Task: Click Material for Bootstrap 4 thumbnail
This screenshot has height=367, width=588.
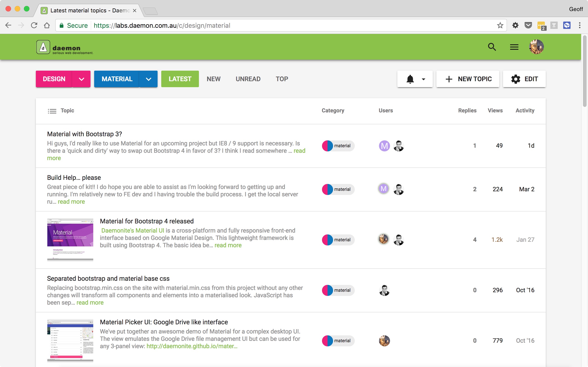Action: 70,239
